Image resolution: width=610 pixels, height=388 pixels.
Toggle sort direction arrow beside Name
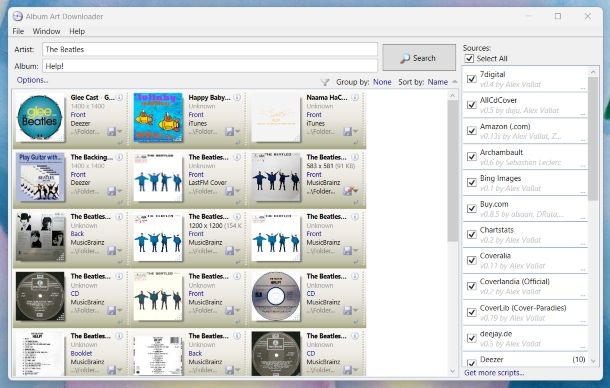point(454,82)
